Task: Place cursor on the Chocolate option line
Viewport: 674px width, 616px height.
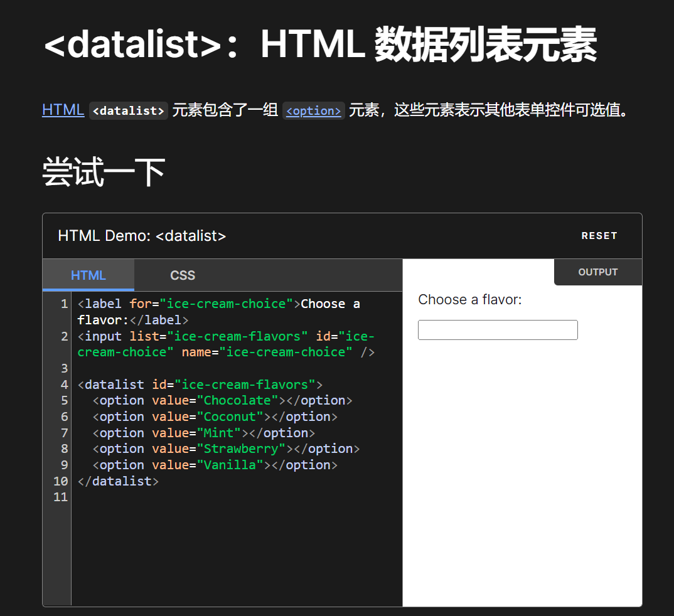Action: 222,401
